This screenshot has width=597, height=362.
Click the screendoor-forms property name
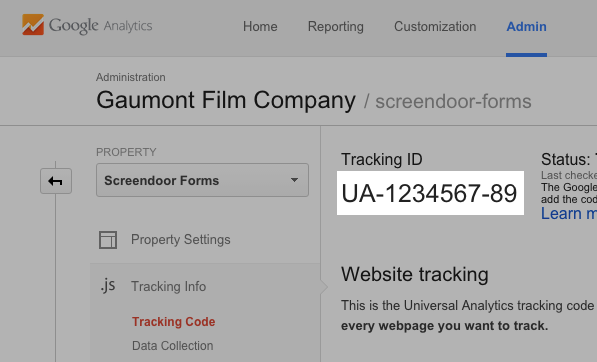pos(453,102)
